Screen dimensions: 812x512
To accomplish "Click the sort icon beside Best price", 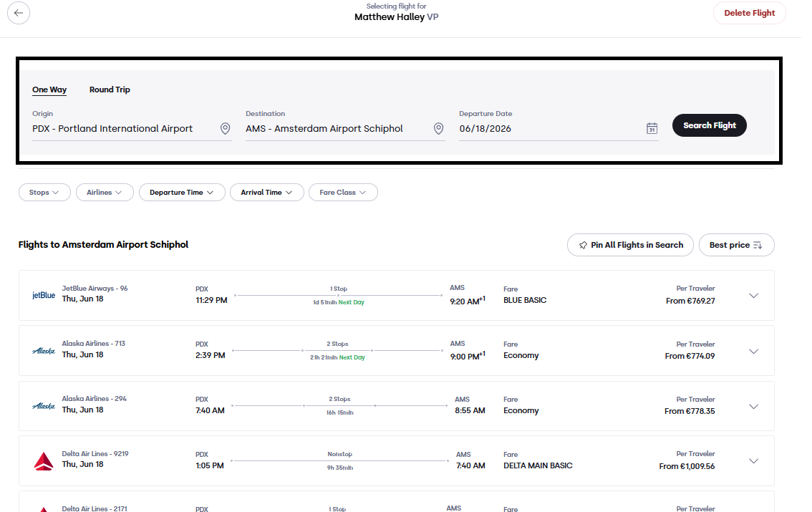I will coord(758,246).
